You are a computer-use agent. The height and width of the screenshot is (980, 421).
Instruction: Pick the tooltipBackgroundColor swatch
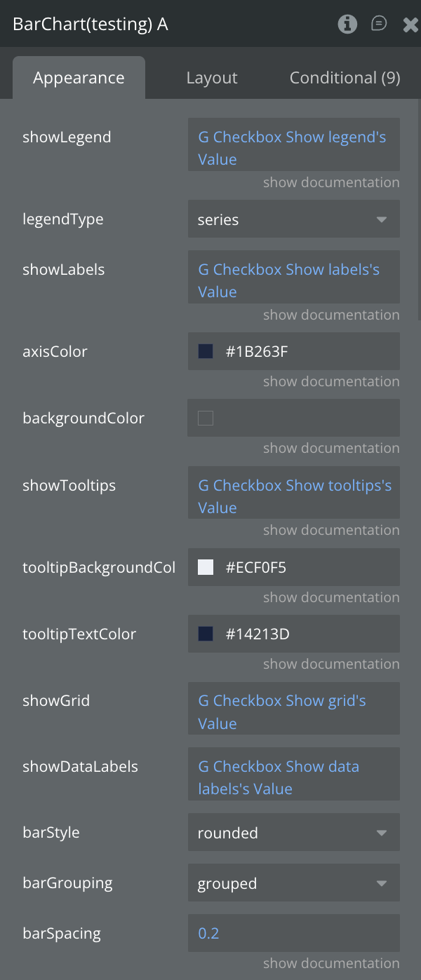click(x=206, y=567)
